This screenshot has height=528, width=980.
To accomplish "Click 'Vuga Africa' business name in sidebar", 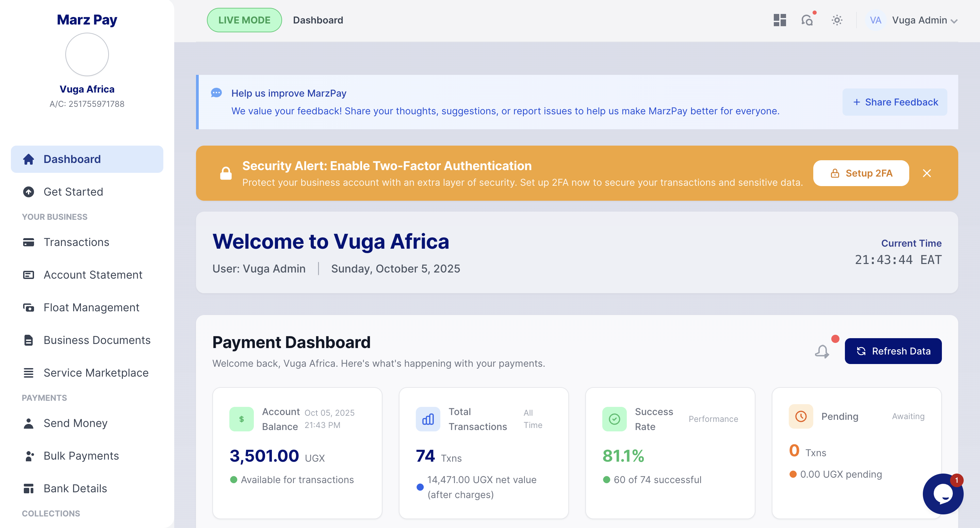I will click(x=87, y=89).
